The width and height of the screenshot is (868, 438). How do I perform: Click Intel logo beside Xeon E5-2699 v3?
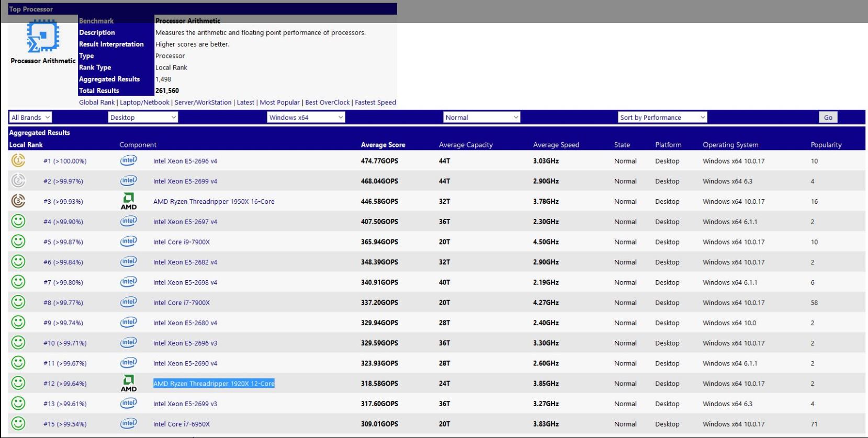point(128,404)
